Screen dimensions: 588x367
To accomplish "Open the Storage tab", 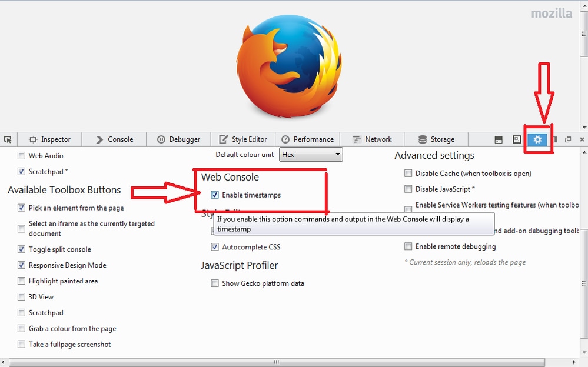I will pos(436,139).
